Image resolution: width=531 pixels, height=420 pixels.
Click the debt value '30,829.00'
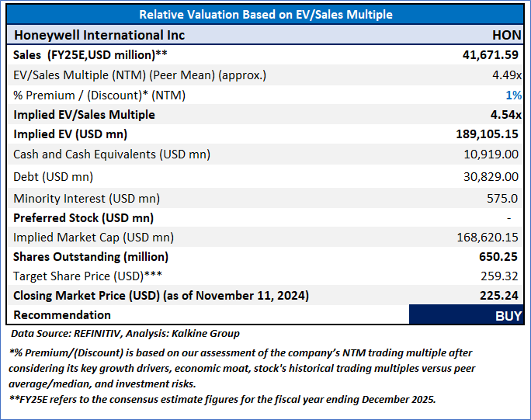point(491,177)
